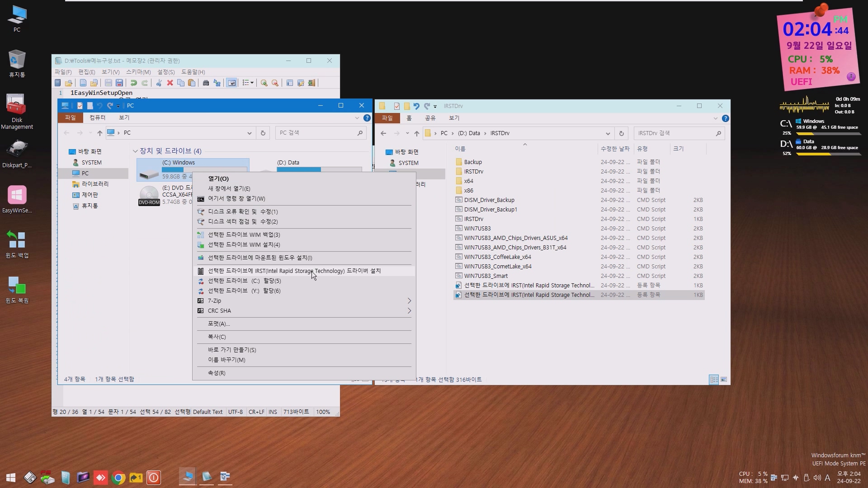Open the address bar dropdown in PC window
The image size is (868, 488).
[249, 133]
